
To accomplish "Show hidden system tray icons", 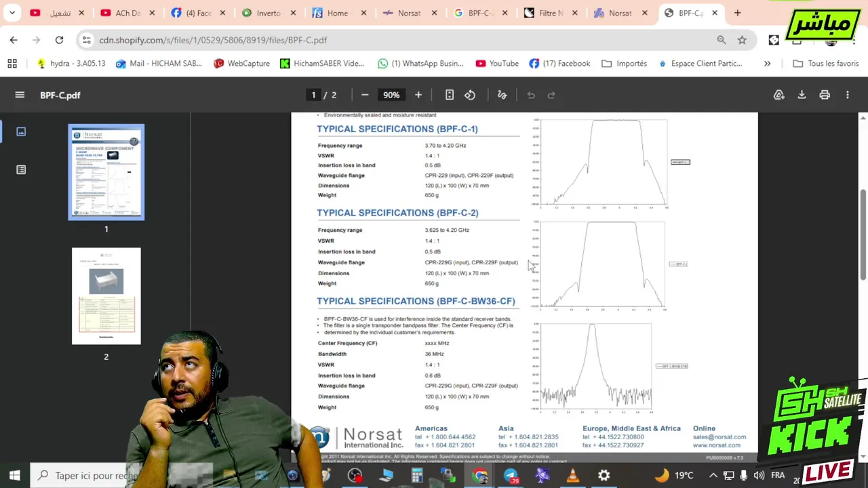I will click(x=713, y=475).
